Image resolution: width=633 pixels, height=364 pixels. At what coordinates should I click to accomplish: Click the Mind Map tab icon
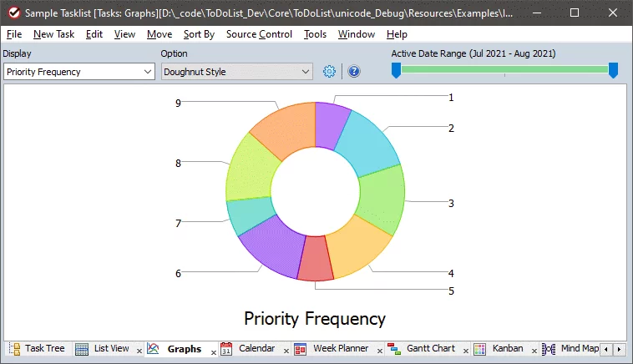pos(549,349)
